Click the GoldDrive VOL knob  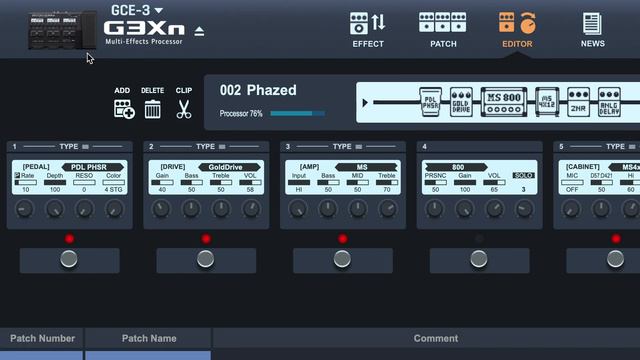(251, 209)
